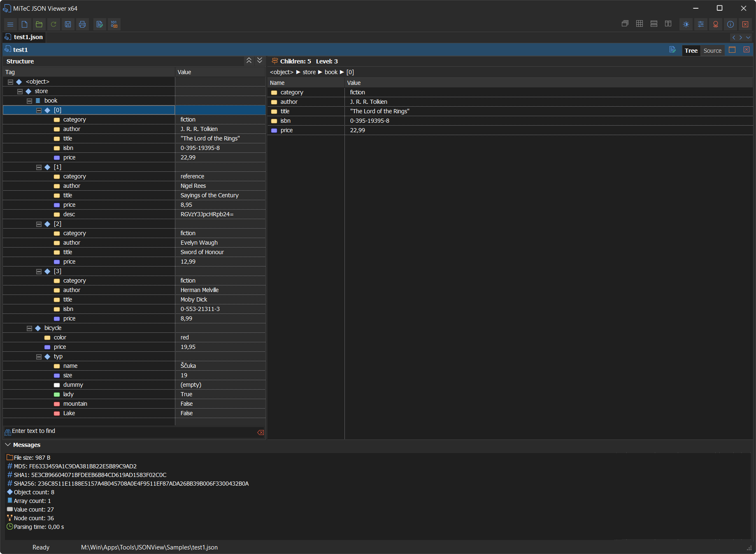Collapse the store node
This screenshot has width=756, height=554.
pos(20,91)
